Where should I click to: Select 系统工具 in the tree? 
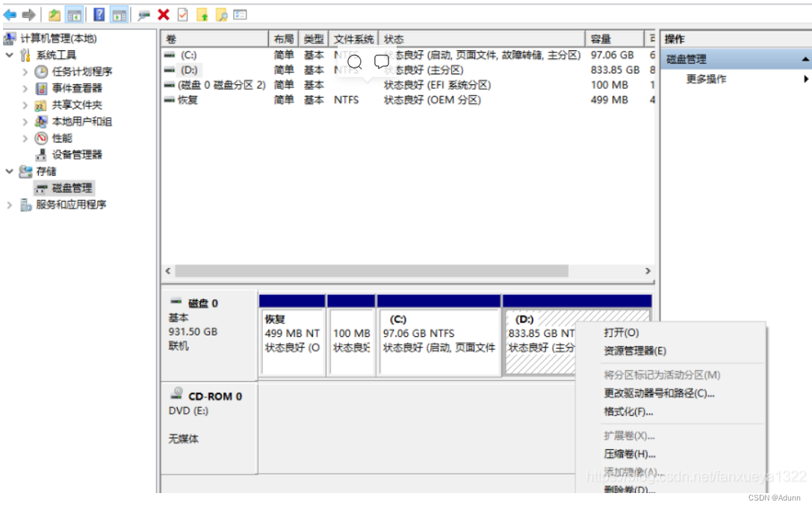(x=56, y=55)
